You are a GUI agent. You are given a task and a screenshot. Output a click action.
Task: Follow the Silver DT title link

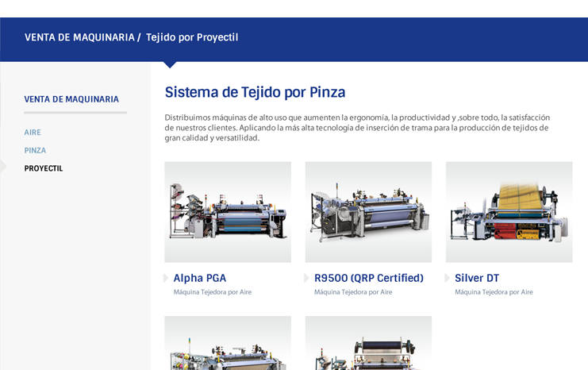tap(477, 278)
